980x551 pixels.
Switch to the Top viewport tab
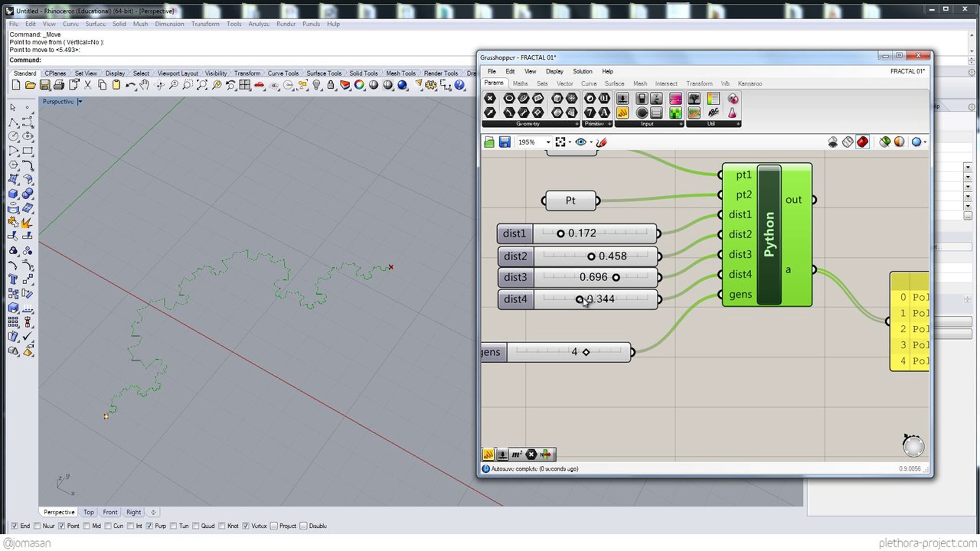tap(89, 512)
